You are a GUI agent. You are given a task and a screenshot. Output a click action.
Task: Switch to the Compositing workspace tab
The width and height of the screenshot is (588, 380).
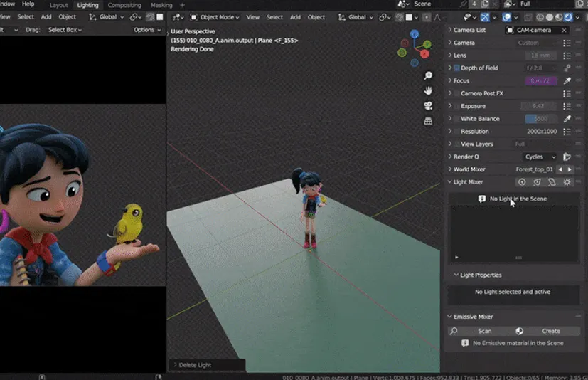[124, 5]
